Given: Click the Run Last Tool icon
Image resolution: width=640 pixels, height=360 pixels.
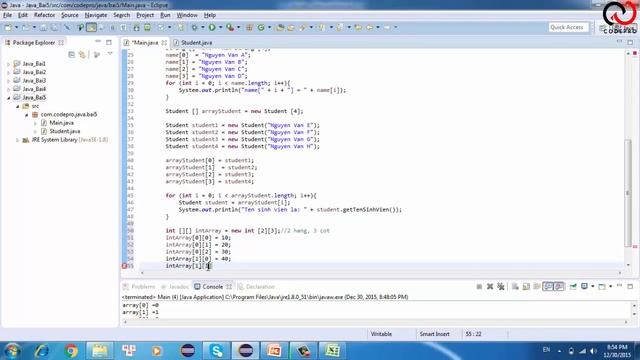Looking at the screenshot, I should click(x=230, y=27).
